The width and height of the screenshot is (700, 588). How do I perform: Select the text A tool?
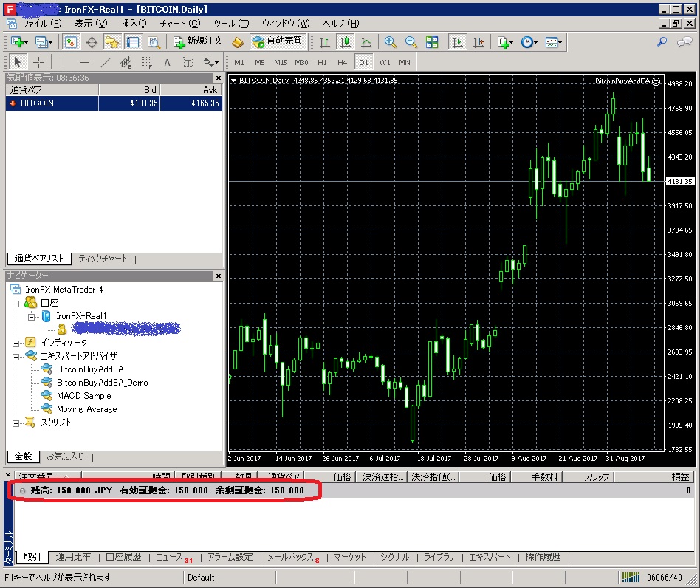[x=167, y=62]
